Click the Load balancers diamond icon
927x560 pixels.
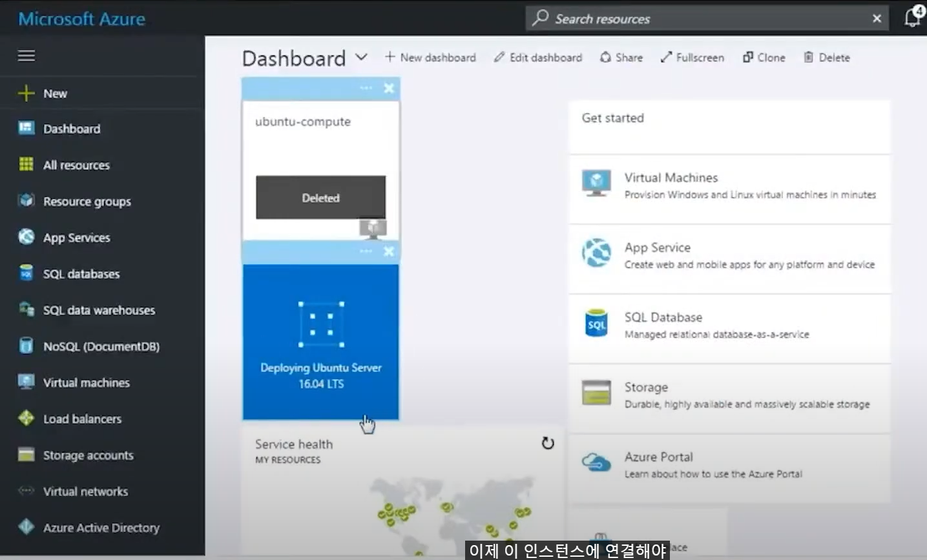pos(26,418)
